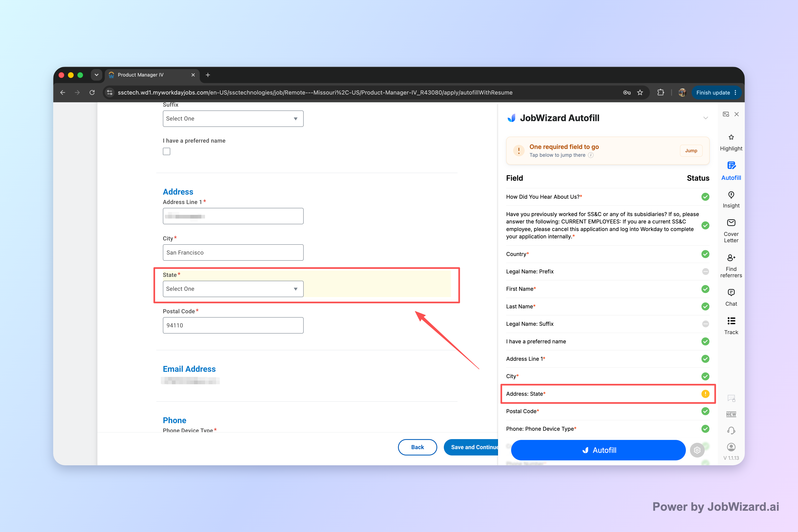
Task: Open the Chrome profile avatar
Action: click(682, 93)
